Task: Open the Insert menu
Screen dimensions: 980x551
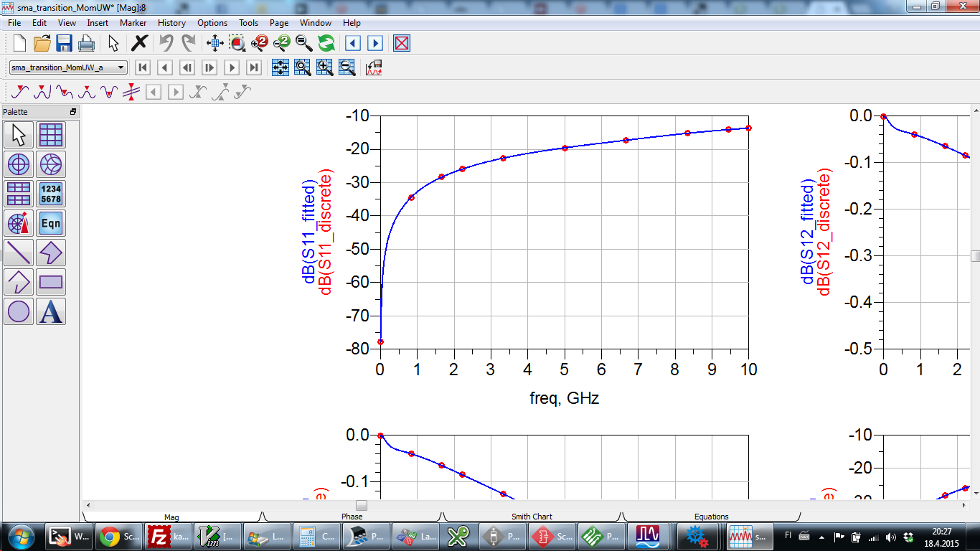Action: [98, 23]
